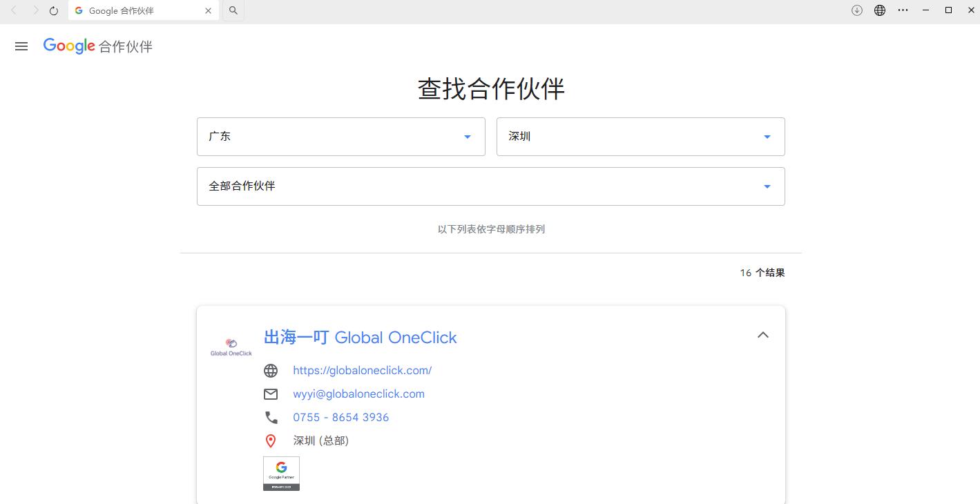Click the map pin location icon
The height and width of the screenshot is (504, 980).
tap(271, 441)
